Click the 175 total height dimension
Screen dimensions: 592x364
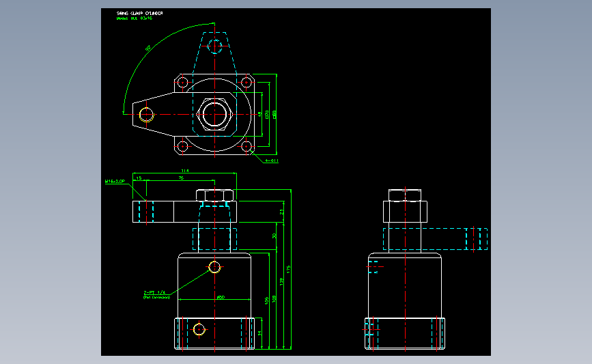pos(288,270)
